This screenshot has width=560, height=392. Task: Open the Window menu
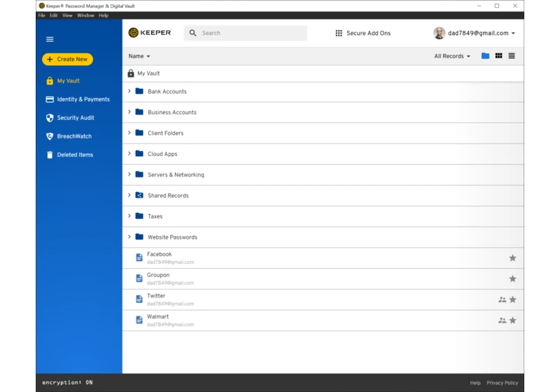point(85,15)
